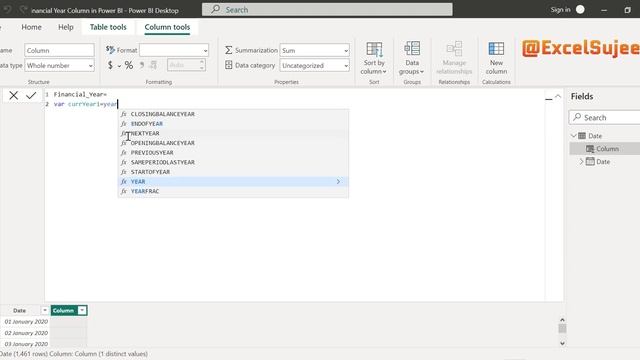This screenshot has height=360, width=640.
Task: Cancel the formula with the X icon
Action: (13, 96)
